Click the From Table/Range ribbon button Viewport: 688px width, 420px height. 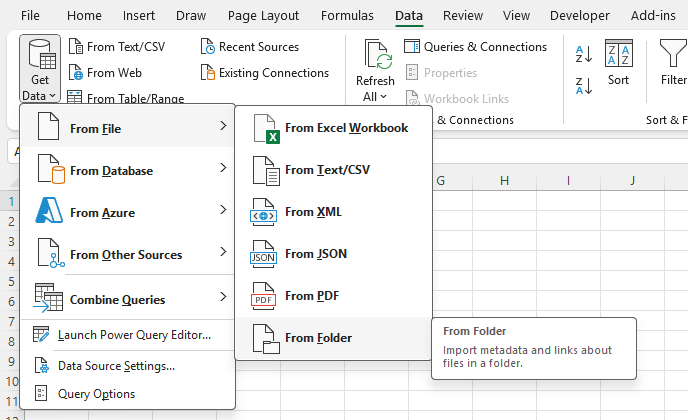[x=125, y=98]
